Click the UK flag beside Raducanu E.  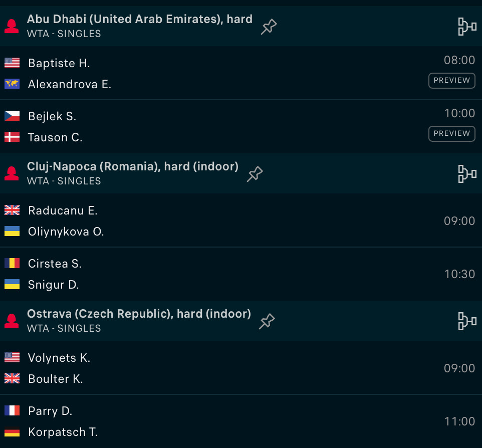click(x=12, y=210)
